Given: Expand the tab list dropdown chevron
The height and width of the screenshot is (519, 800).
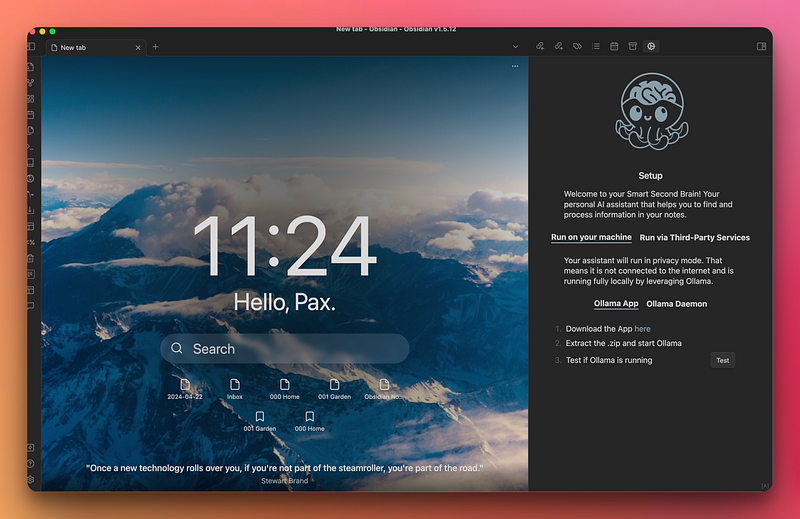Looking at the screenshot, I should point(515,46).
